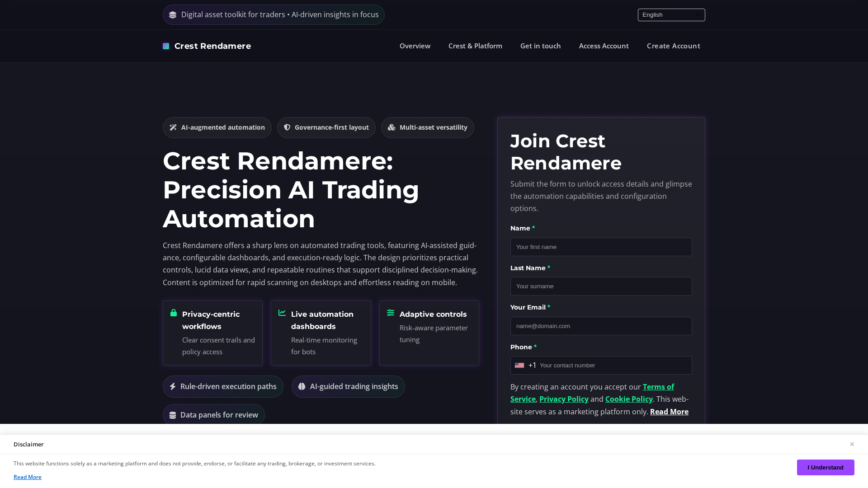Click Clear consent trails and policy access text
The width and height of the screenshot is (868, 488).
click(218, 346)
